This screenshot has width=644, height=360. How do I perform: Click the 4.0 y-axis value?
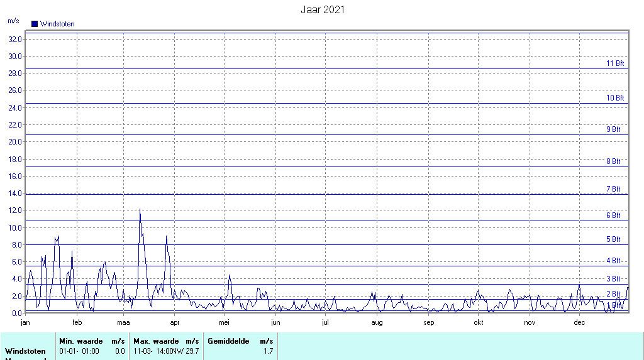[x=17, y=279]
